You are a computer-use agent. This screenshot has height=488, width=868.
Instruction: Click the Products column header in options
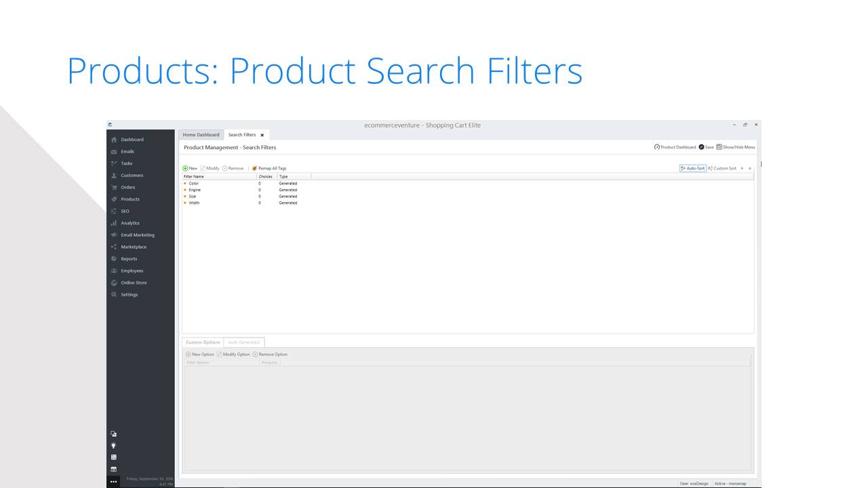coord(270,363)
